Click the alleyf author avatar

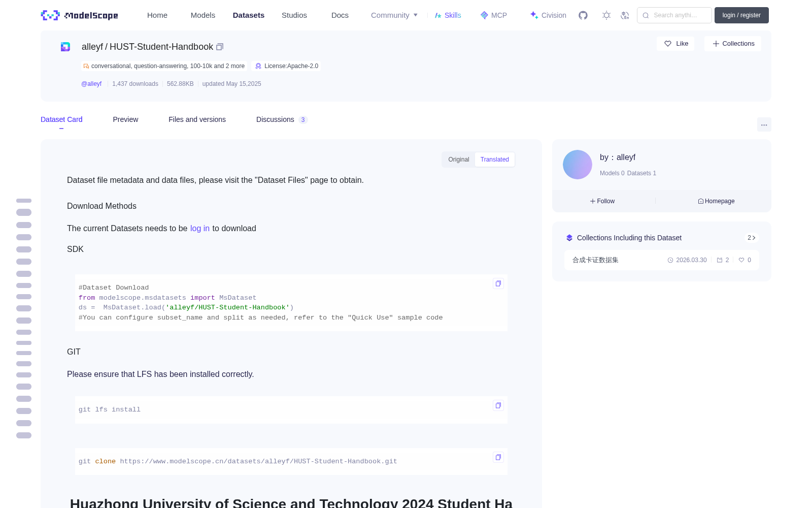click(578, 165)
